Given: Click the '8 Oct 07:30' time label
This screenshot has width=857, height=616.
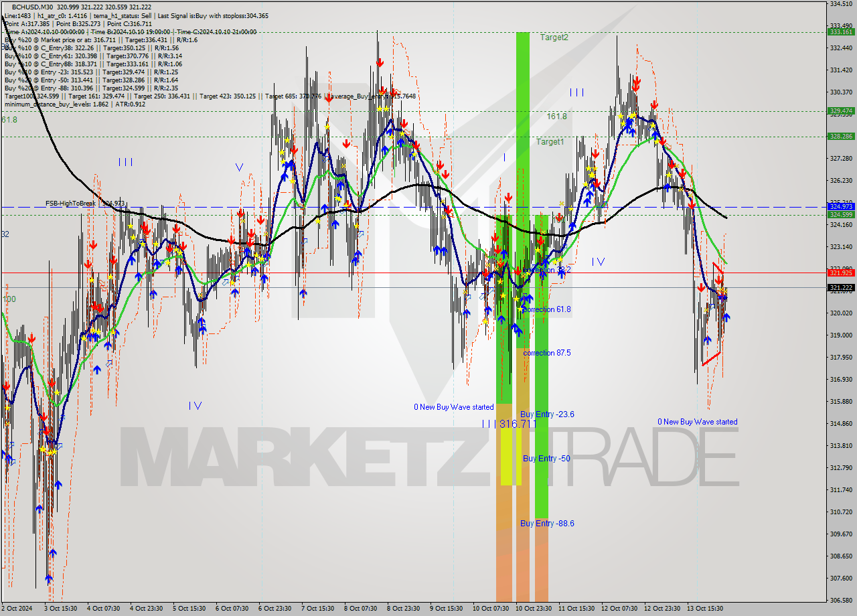Looking at the screenshot, I should 360,609.
